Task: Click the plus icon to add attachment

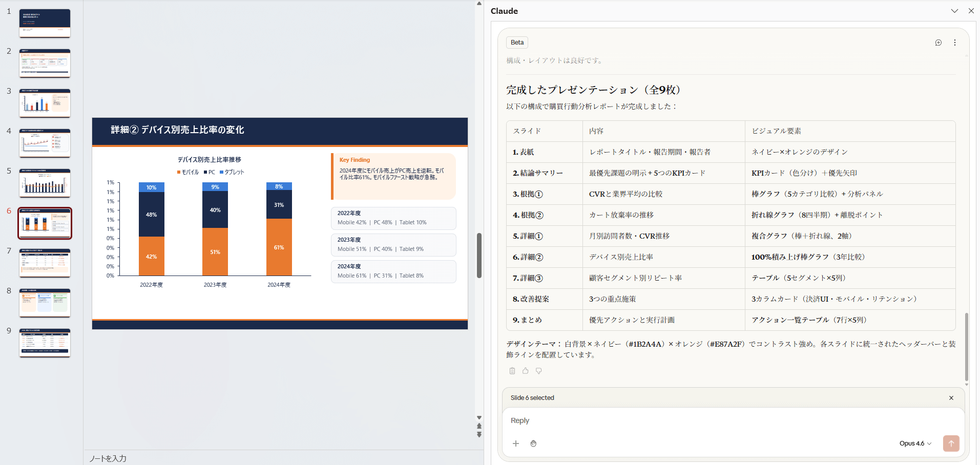Action: pyautogui.click(x=516, y=443)
